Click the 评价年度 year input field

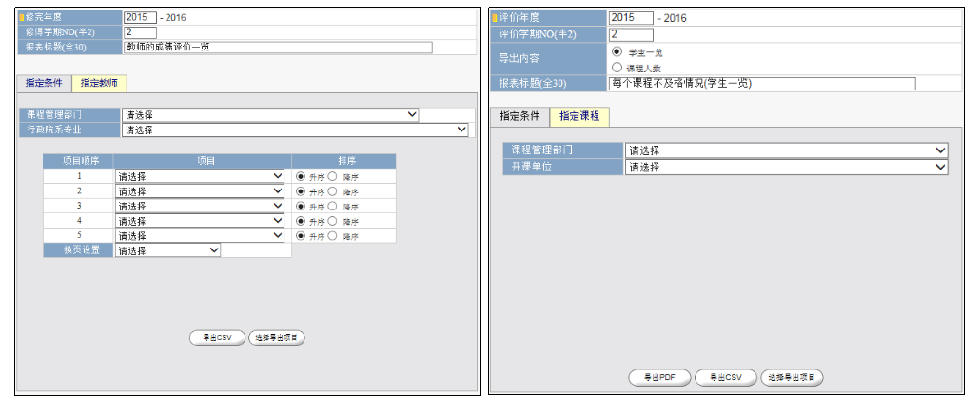point(631,18)
